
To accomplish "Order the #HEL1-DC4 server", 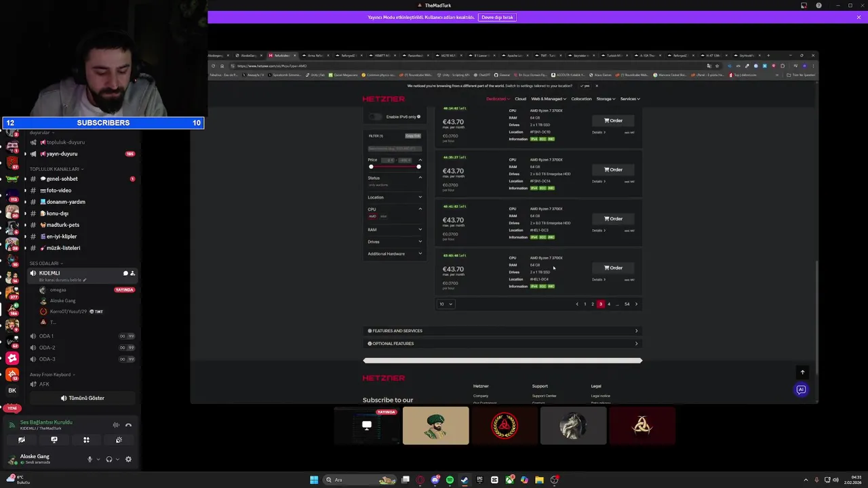I will (x=613, y=268).
